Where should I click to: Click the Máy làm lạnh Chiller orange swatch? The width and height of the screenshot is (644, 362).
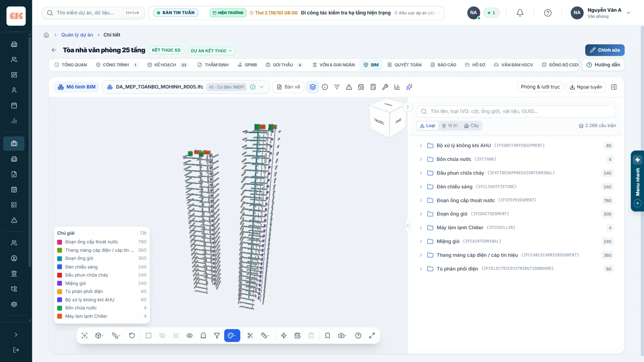coord(60,316)
